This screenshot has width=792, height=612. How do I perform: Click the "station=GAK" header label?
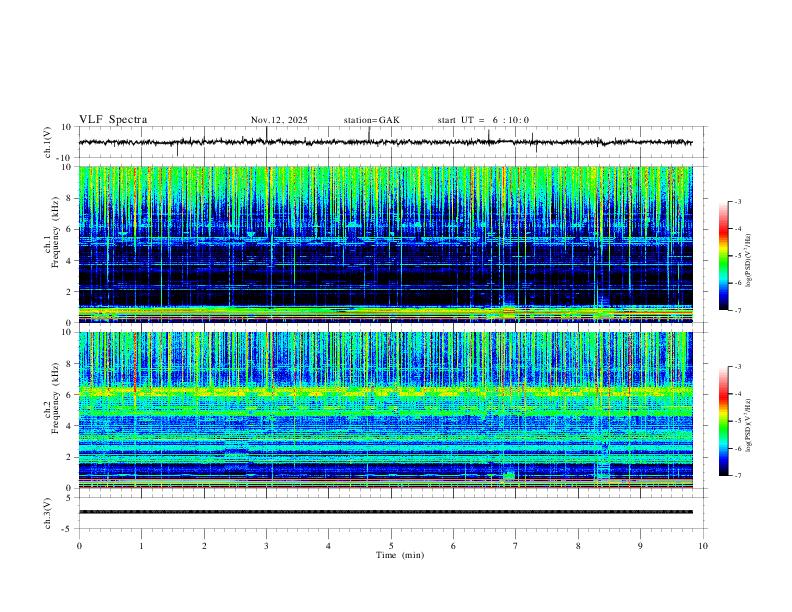tap(371, 120)
